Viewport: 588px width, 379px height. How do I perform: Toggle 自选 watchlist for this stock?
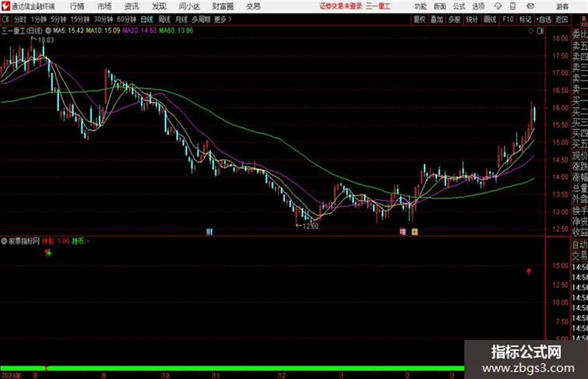pyautogui.click(x=544, y=19)
